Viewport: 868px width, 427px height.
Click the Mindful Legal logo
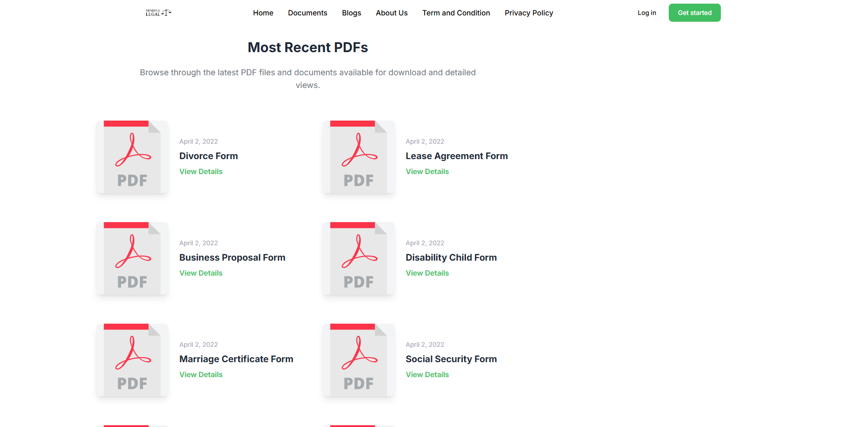coord(158,13)
